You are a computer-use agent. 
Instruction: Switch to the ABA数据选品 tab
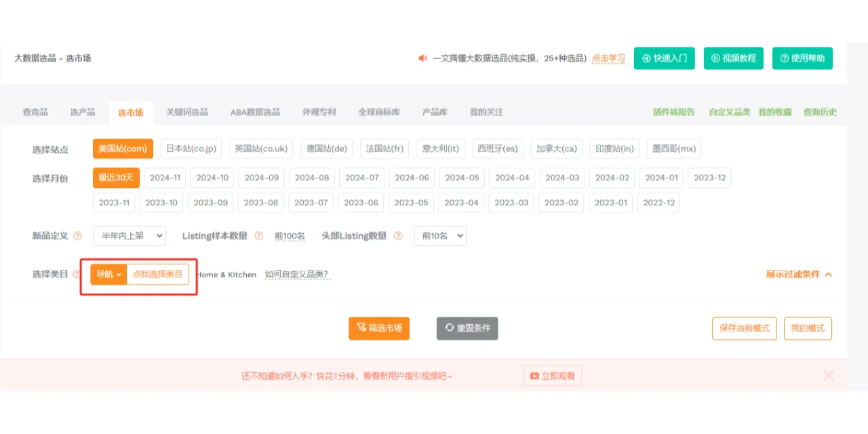[x=255, y=112]
